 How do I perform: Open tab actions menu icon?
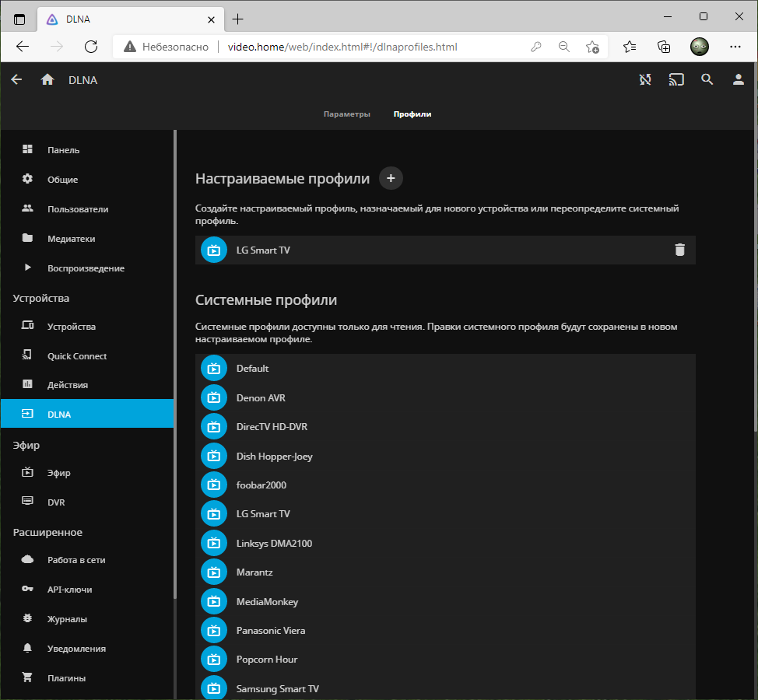[19, 19]
